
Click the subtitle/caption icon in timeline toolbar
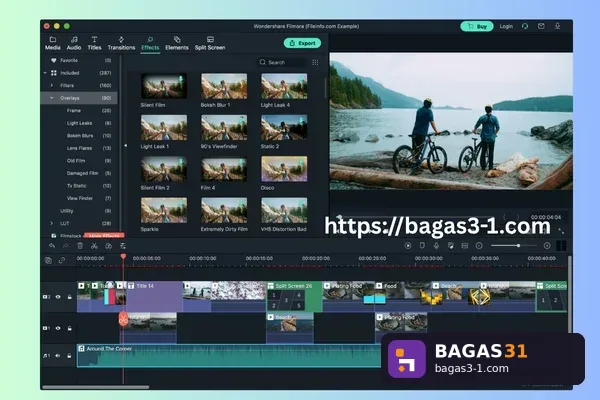click(465, 246)
